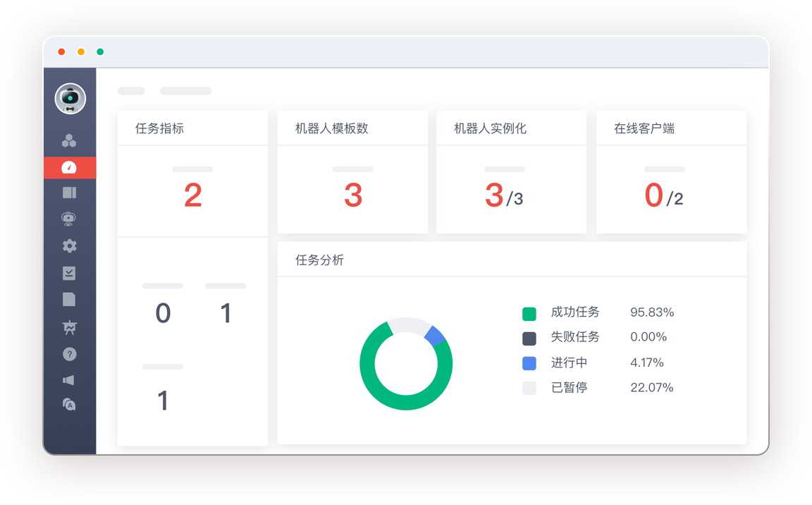Viewport: 812px width, 505px height.
Task: Click the 任务分析 panel title
Action: [319, 260]
